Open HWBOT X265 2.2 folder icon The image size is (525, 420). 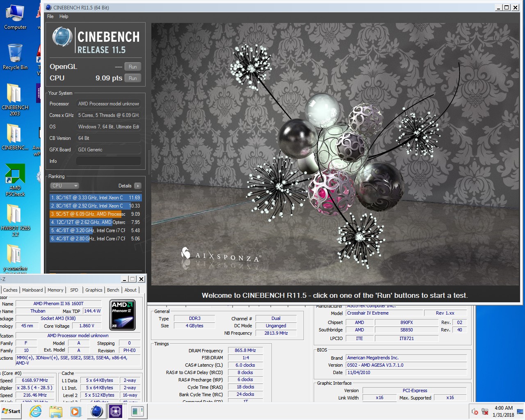[x=15, y=220]
